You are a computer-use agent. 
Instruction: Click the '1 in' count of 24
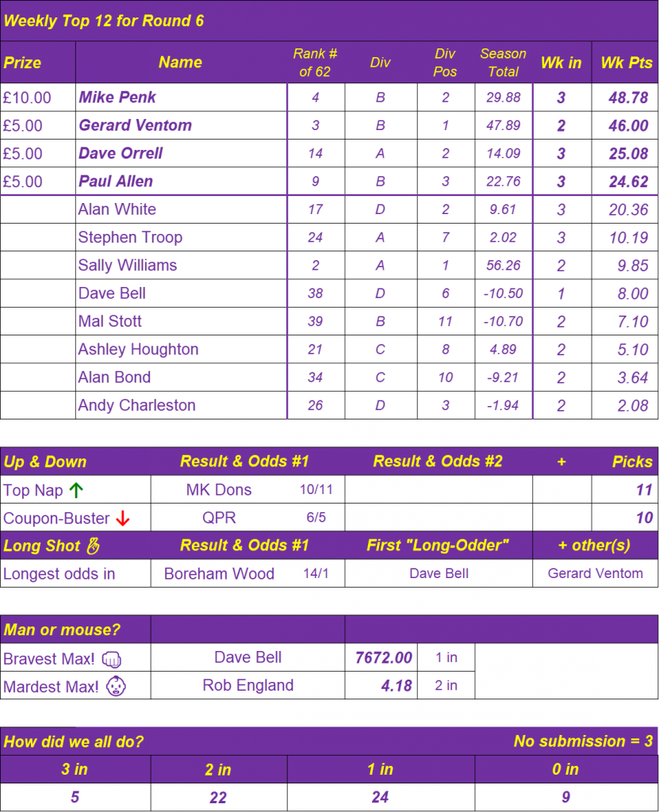[381, 797]
